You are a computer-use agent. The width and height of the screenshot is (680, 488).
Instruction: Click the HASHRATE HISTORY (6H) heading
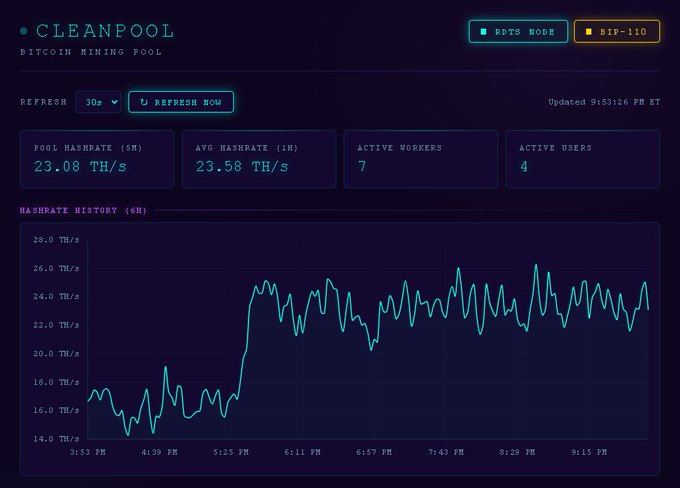tap(83, 211)
